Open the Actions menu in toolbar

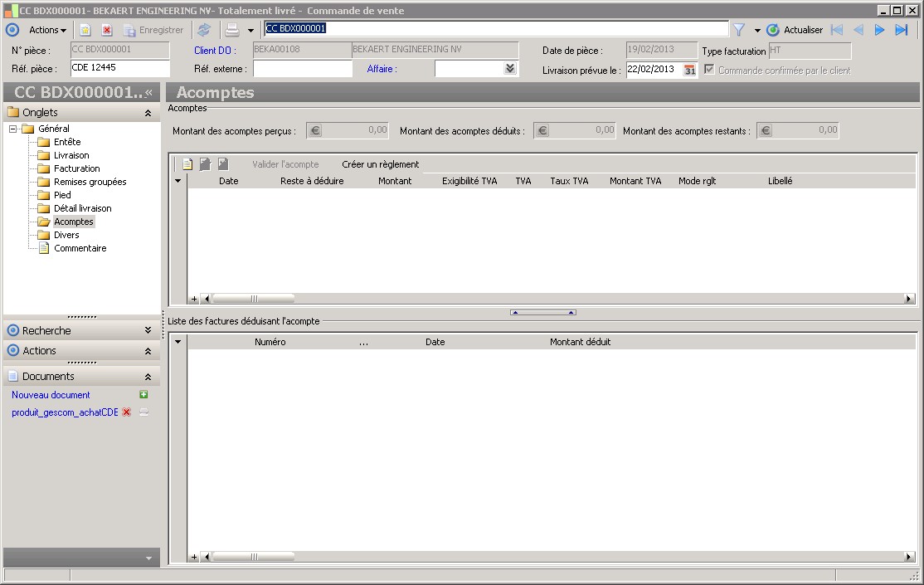click(47, 30)
